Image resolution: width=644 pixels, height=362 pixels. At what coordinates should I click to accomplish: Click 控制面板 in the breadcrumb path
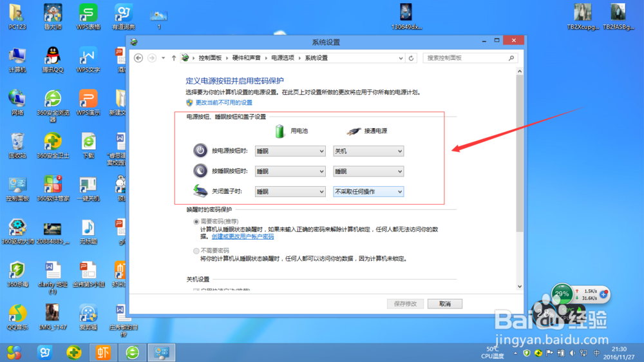(x=210, y=58)
